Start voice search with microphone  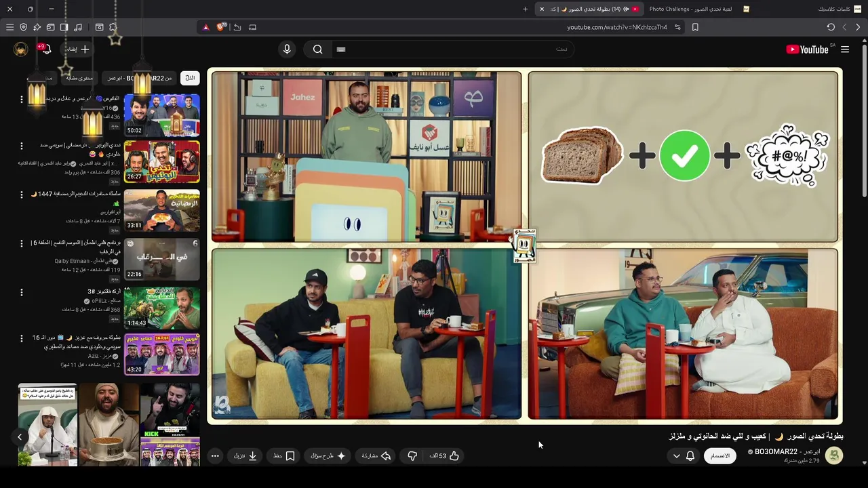287,49
